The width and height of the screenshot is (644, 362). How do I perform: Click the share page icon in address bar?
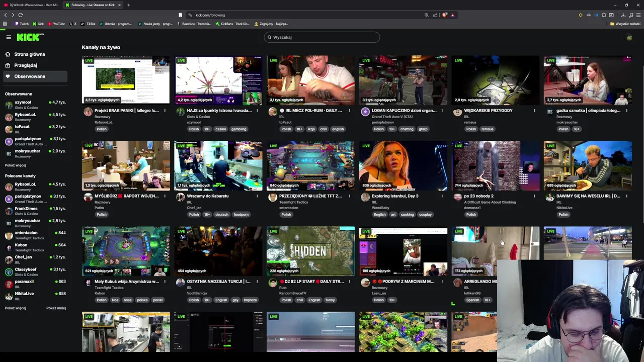[x=436, y=15]
